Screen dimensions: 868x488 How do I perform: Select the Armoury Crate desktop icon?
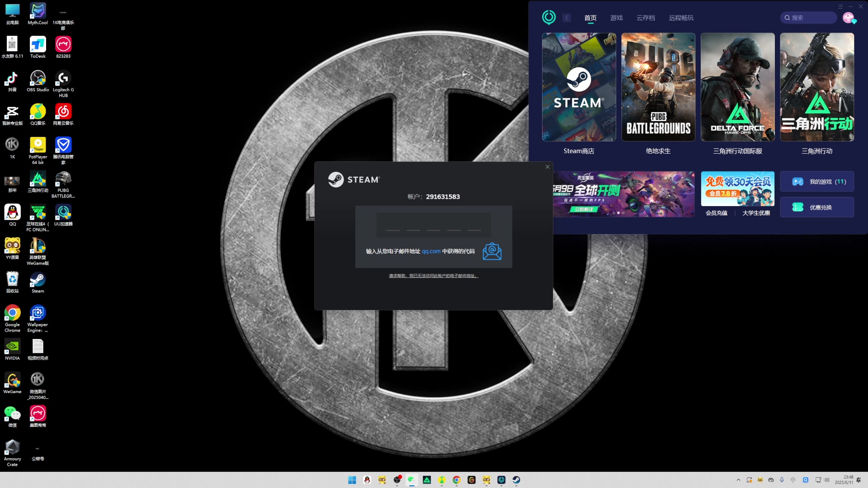point(12,453)
